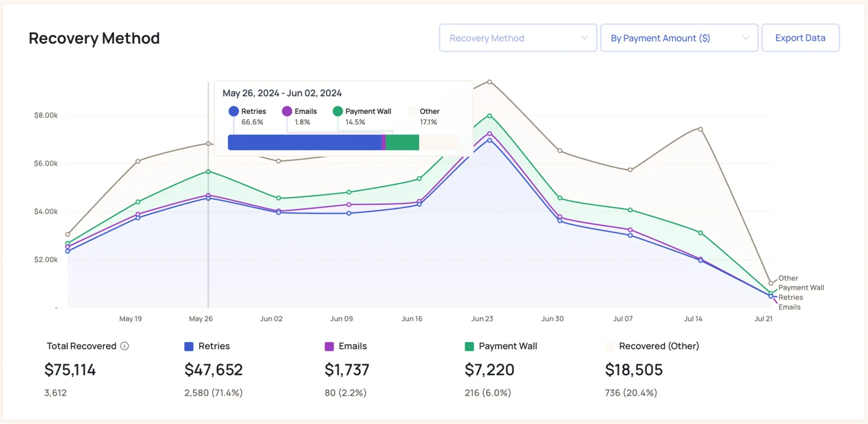Click the Jun 23 x-axis label
The width and height of the screenshot is (868, 424).
point(482,319)
